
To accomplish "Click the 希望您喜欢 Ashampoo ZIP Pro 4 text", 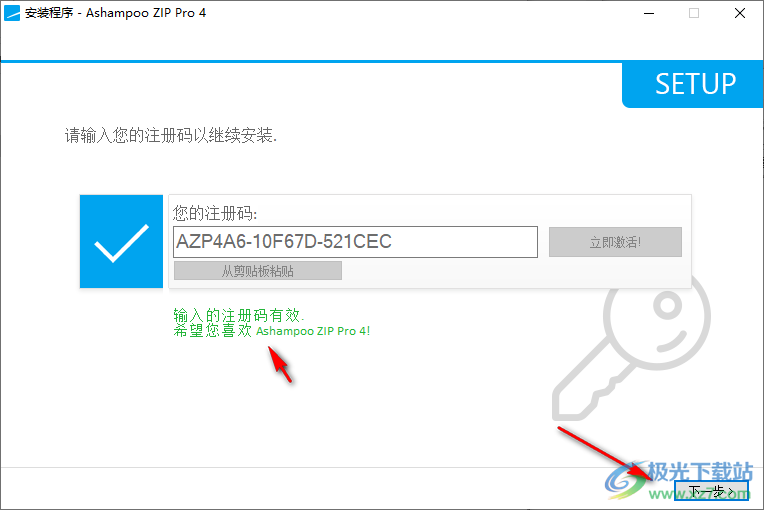I will [272, 331].
